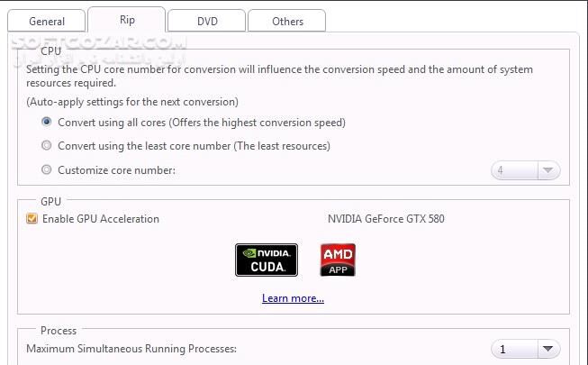
Task: Choose Convert using the least core number
Action: (47, 145)
